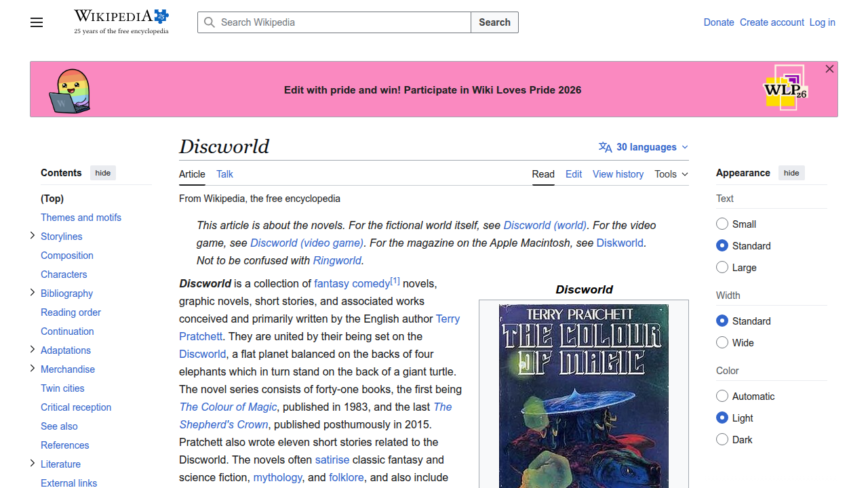
Task: Open the main menu hamburger icon
Action: 37,22
